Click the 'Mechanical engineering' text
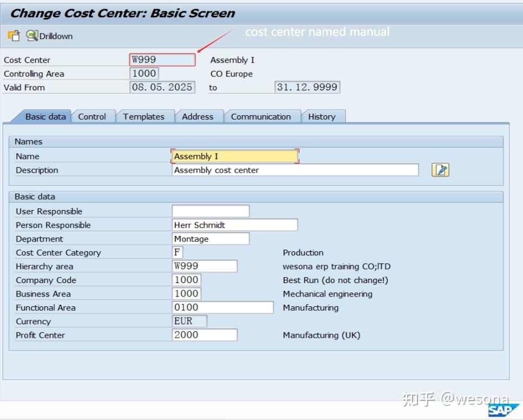Screen dimensions: 523x420 point(328,294)
